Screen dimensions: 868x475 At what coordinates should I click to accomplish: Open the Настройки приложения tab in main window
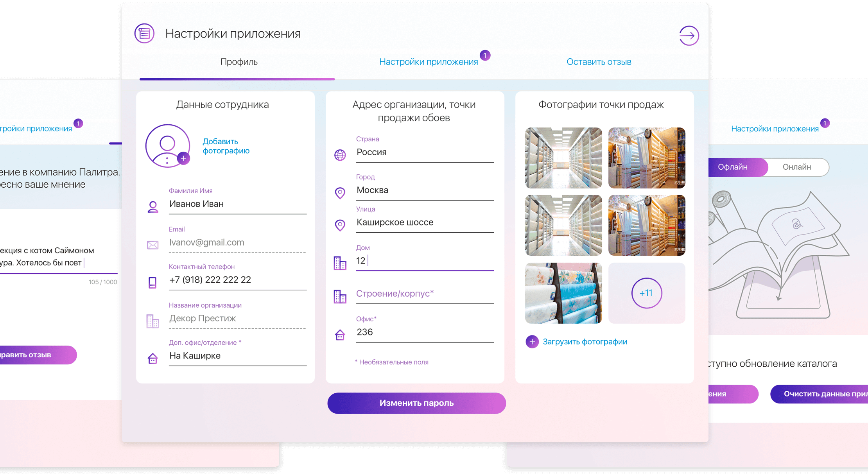[429, 62]
